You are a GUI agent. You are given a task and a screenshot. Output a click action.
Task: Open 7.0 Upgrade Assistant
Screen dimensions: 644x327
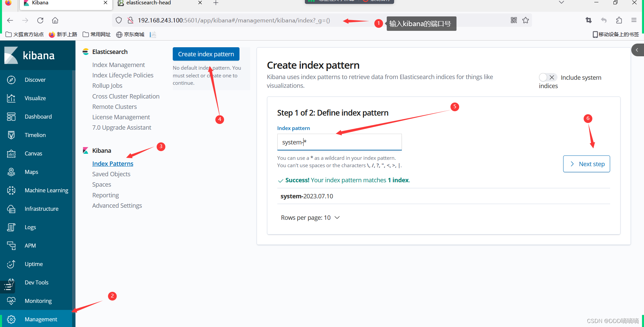[x=122, y=128]
